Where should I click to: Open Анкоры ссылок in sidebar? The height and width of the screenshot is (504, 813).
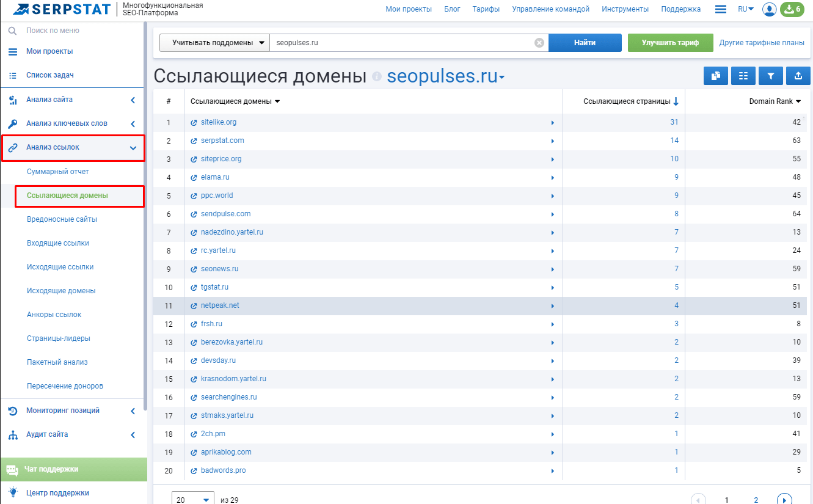(54, 315)
